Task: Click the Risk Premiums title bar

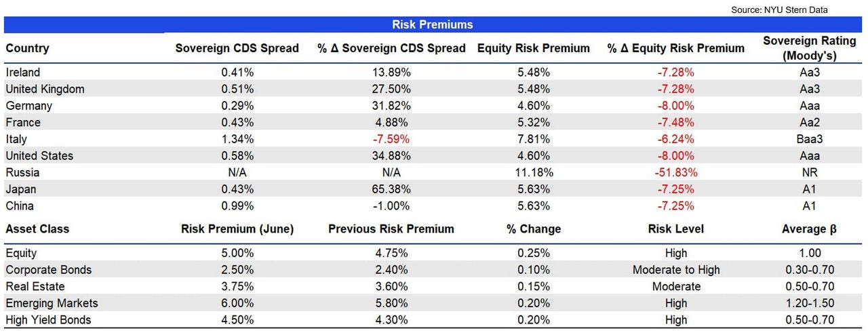Action: click(x=433, y=24)
